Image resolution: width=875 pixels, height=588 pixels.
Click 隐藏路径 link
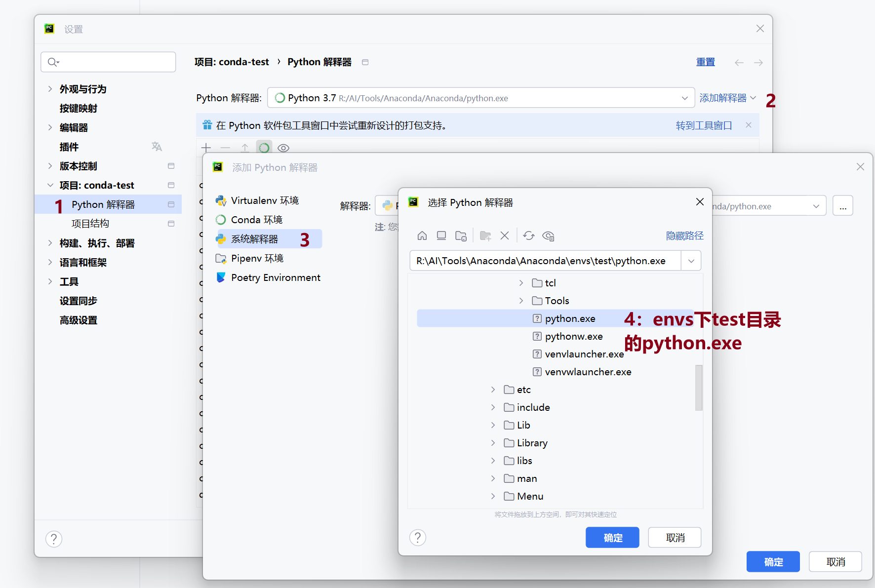pyautogui.click(x=684, y=236)
